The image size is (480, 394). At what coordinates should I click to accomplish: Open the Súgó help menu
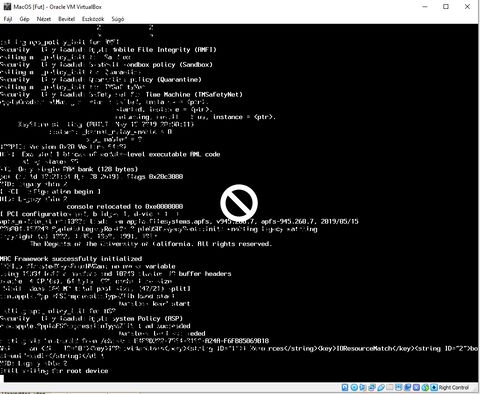coord(118,19)
